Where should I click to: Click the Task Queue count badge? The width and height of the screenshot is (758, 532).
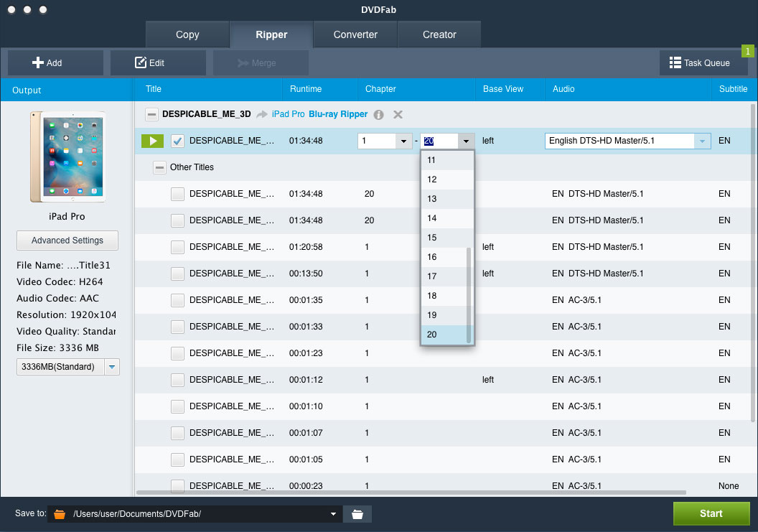747,51
